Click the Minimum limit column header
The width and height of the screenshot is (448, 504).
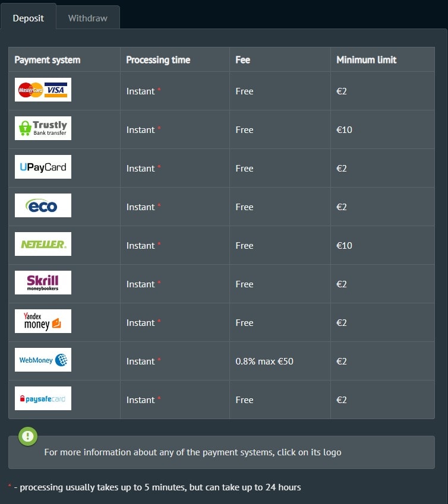367,60
